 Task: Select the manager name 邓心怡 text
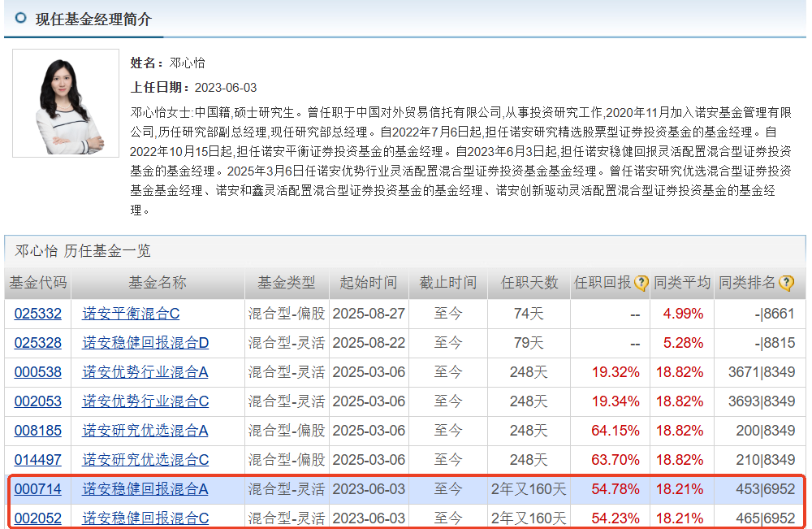[188, 63]
